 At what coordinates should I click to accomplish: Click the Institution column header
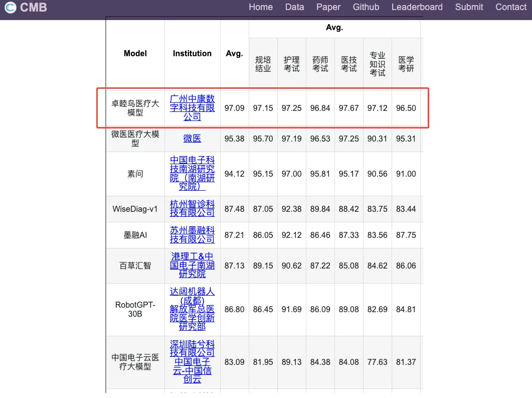(x=192, y=53)
